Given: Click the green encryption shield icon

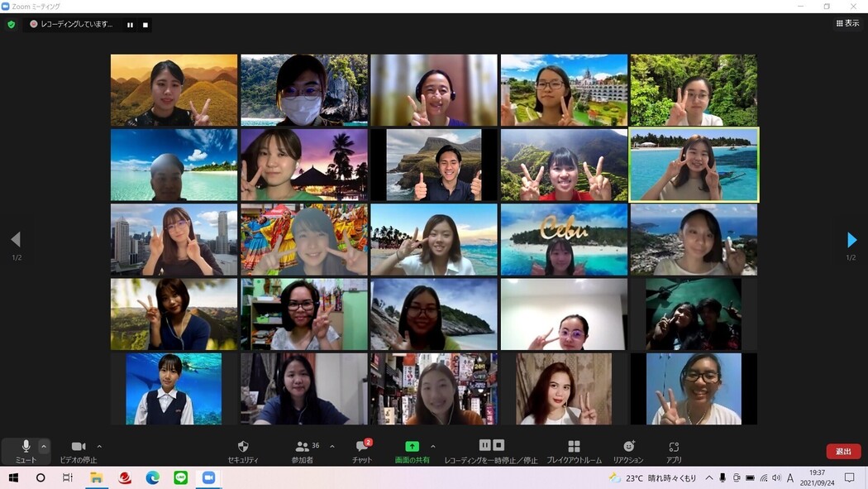Looking at the screenshot, I should tap(12, 25).
